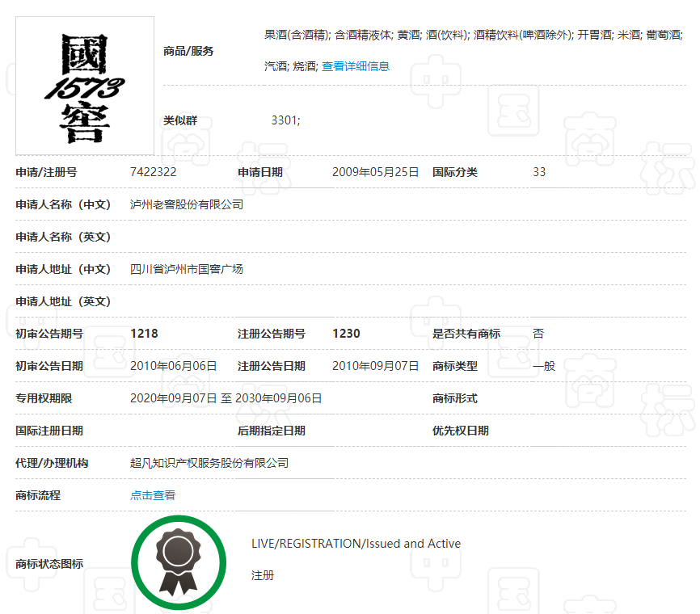Image resolution: width=700 pixels, height=614 pixels.
Task: Click agency name 超凡知识产权服务股份有限公司
Action: click(209, 463)
